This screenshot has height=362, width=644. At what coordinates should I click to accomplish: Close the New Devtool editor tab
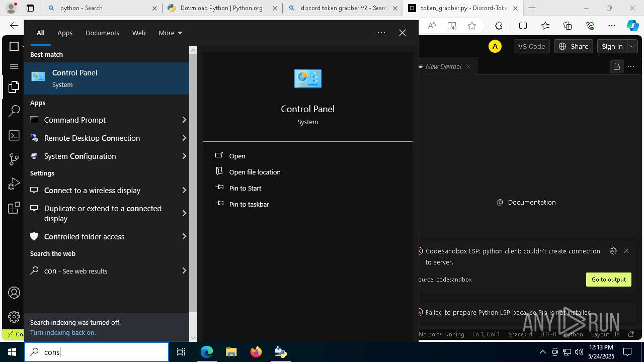(x=468, y=66)
